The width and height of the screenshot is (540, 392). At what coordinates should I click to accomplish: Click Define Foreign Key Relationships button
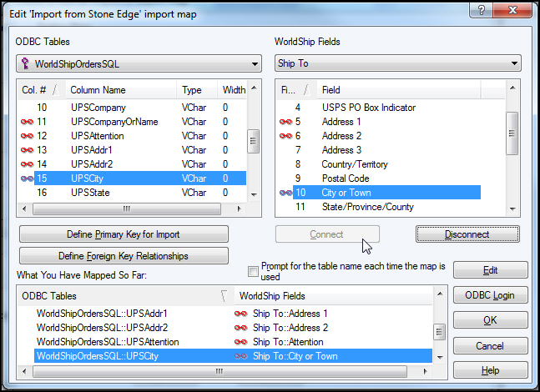click(x=124, y=256)
